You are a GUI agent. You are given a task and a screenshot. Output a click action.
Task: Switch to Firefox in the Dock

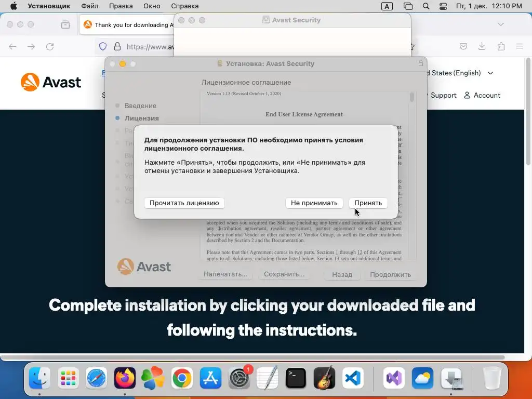tap(125, 378)
